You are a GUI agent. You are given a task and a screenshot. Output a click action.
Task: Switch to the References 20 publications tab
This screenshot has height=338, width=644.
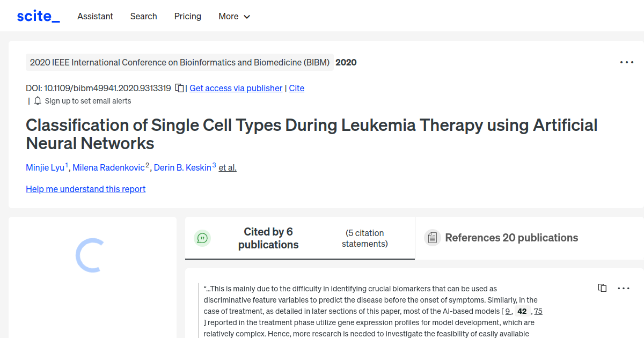click(511, 238)
